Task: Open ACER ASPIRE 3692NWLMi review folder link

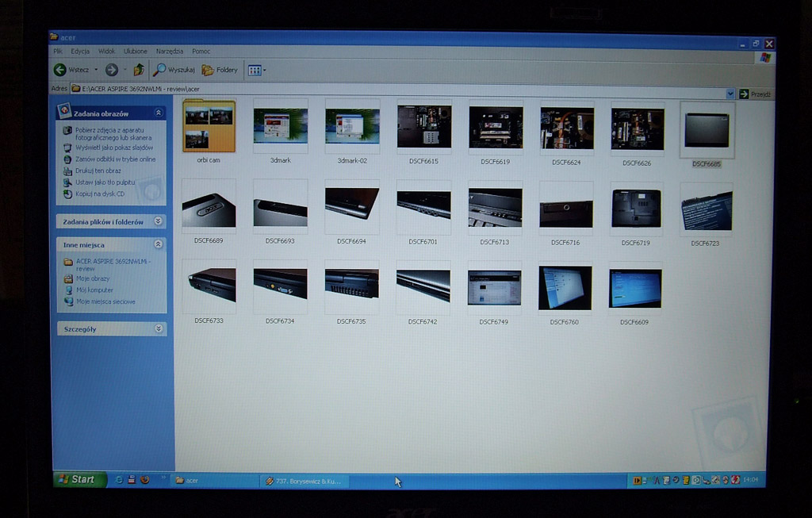Action: point(113,265)
